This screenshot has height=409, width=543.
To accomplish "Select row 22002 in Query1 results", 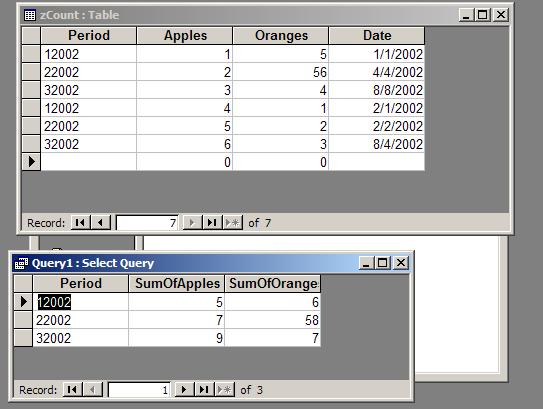I will click(x=23, y=320).
